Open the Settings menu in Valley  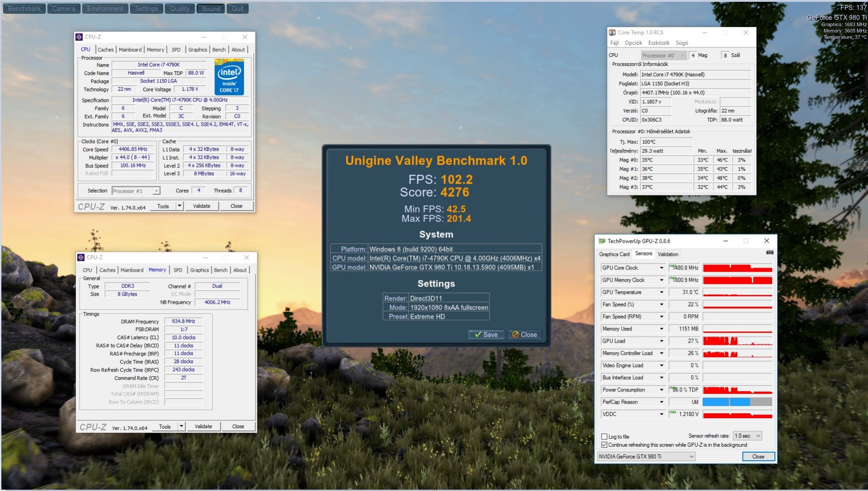(146, 9)
